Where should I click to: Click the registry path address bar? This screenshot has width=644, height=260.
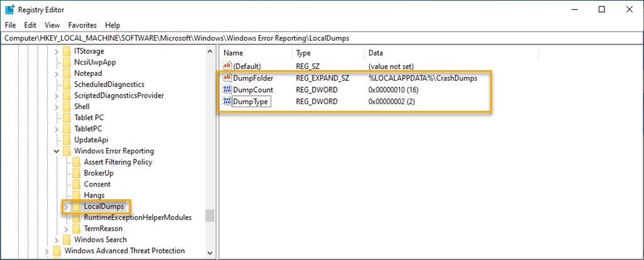click(x=321, y=38)
